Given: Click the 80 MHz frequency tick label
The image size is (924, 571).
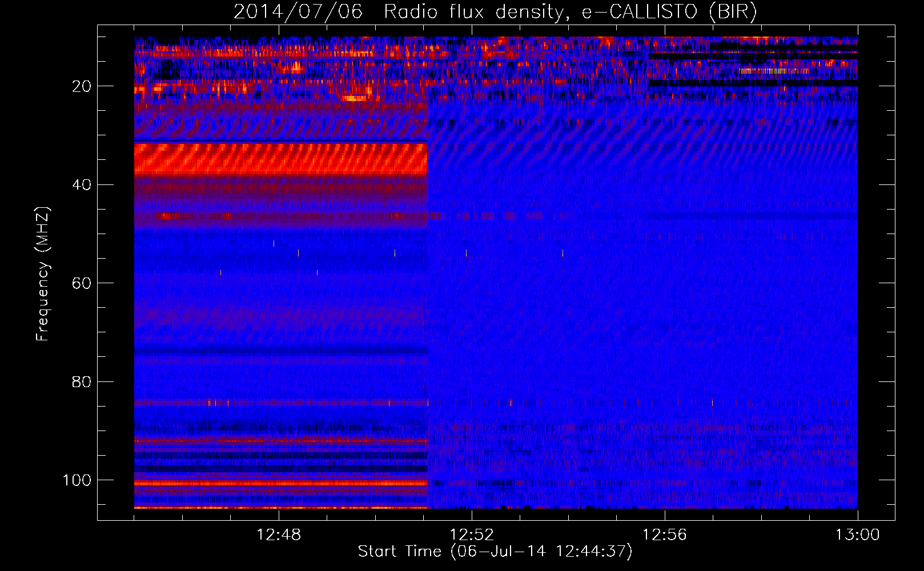Looking at the screenshot, I should [82, 381].
